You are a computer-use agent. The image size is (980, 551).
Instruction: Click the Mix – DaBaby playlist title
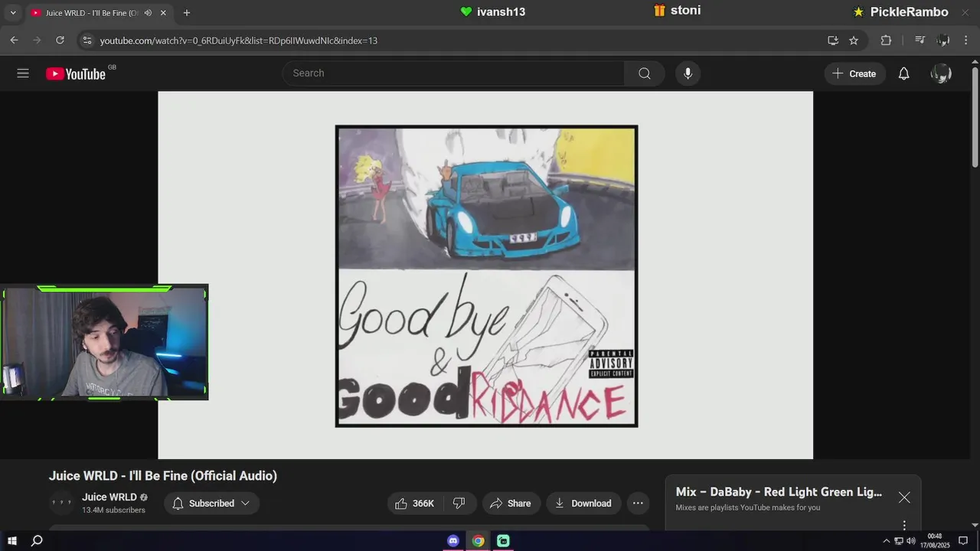click(779, 492)
